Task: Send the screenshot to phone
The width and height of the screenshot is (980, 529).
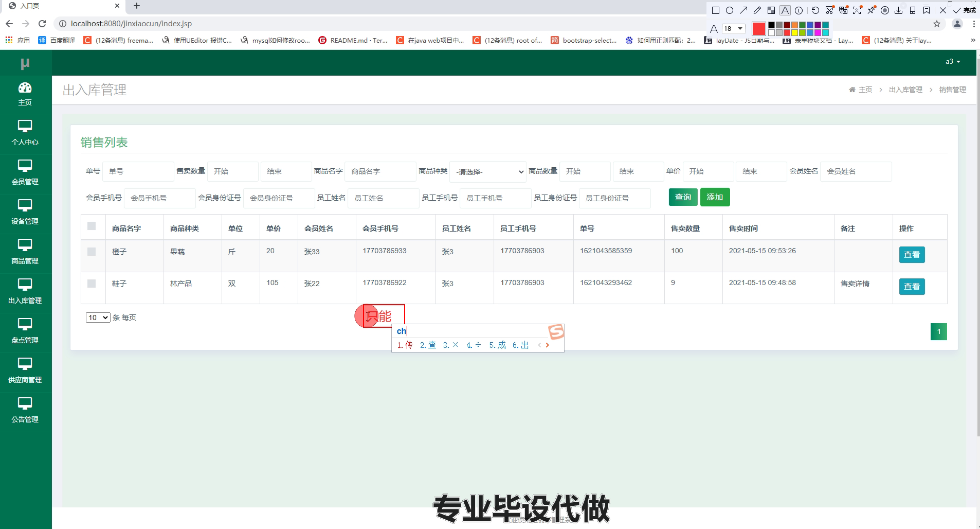Action: click(913, 10)
